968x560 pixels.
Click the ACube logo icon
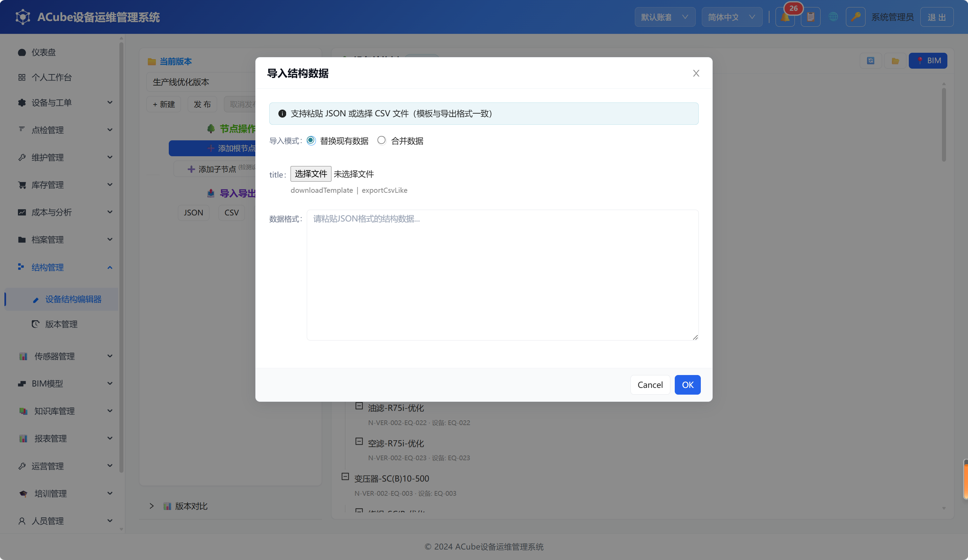click(x=23, y=17)
